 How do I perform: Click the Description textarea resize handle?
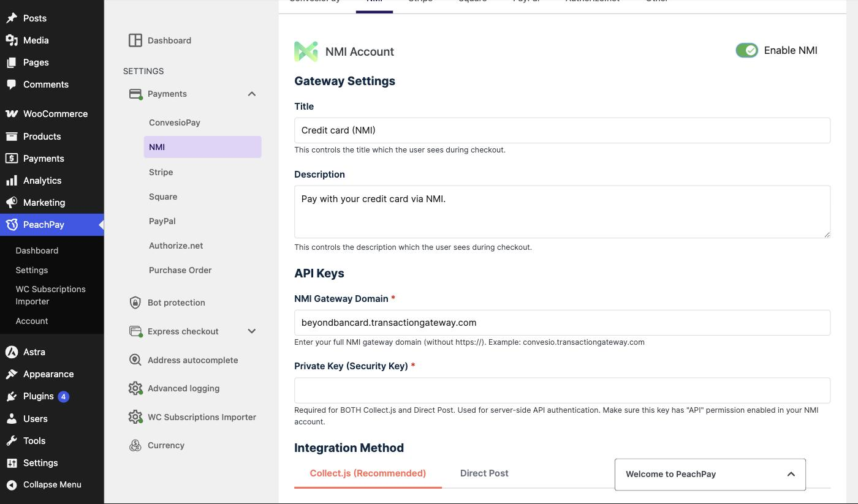(x=827, y=234)
